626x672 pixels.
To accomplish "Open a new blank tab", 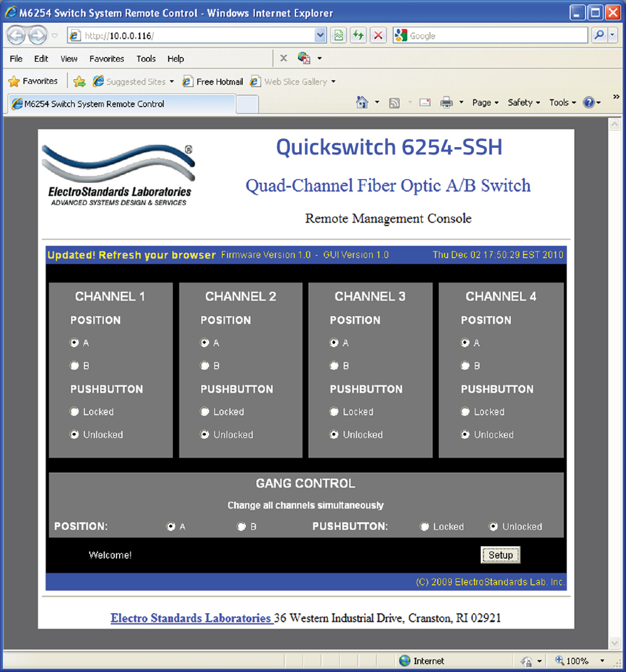I will [x=247, y=105].
